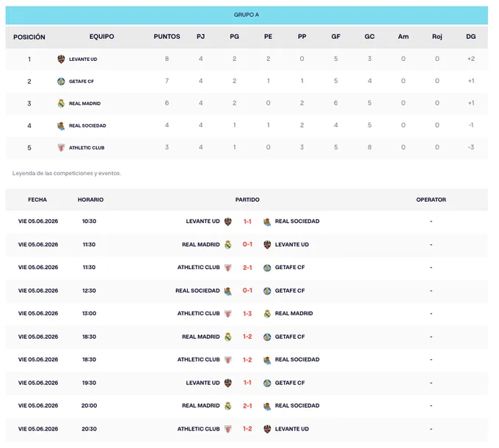Click the OPERATOR column header

pyautogui.click(x=431, y=199)
